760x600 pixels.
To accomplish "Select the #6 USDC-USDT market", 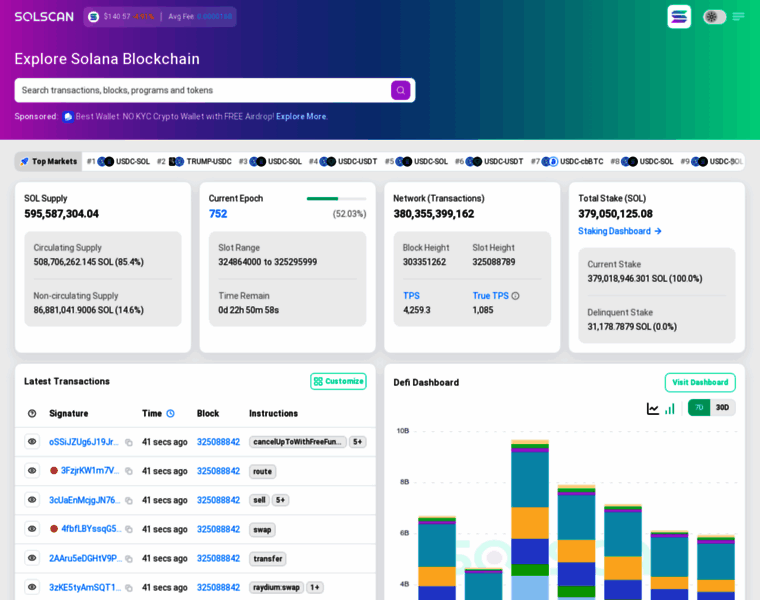I will [489, 161].
